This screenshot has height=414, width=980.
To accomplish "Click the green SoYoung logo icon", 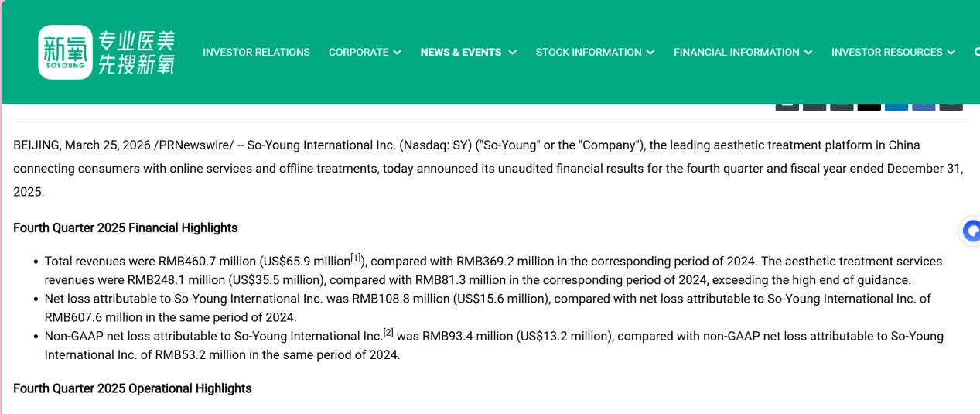I will click(x=65, y=52).
